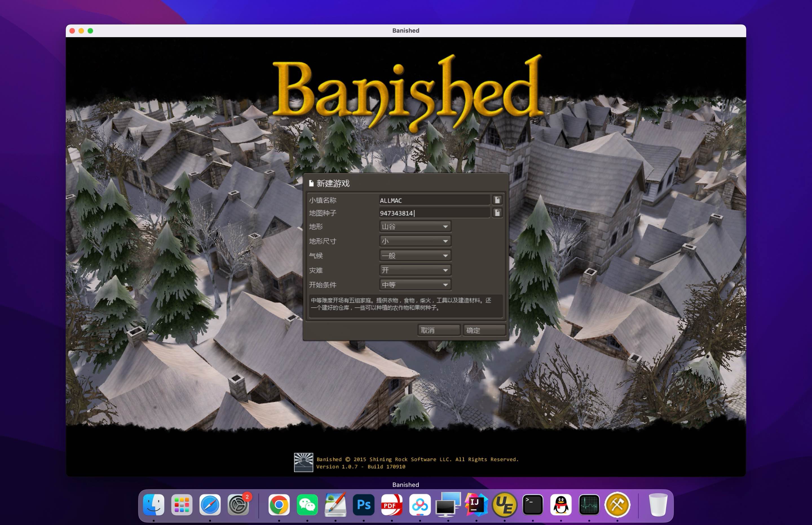Click the 地形尺寸 label
Image resolution: width=812 pixels, height=525 pixels.
click(323, 241)
